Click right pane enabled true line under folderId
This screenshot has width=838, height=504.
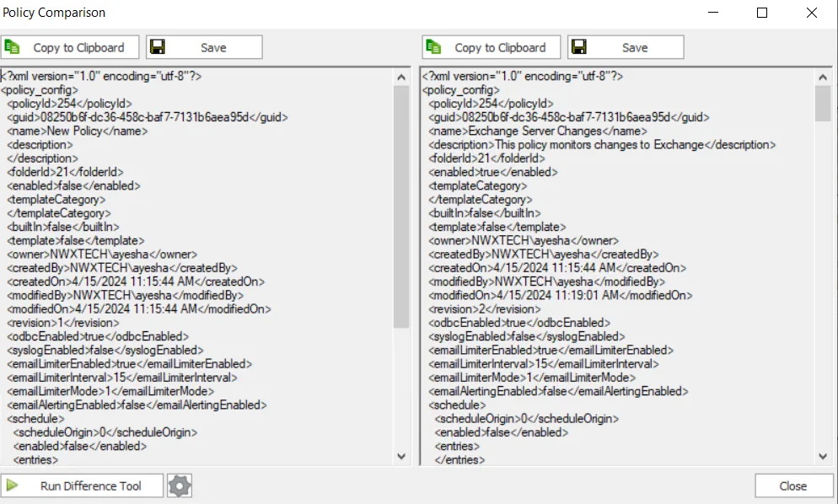493,172
